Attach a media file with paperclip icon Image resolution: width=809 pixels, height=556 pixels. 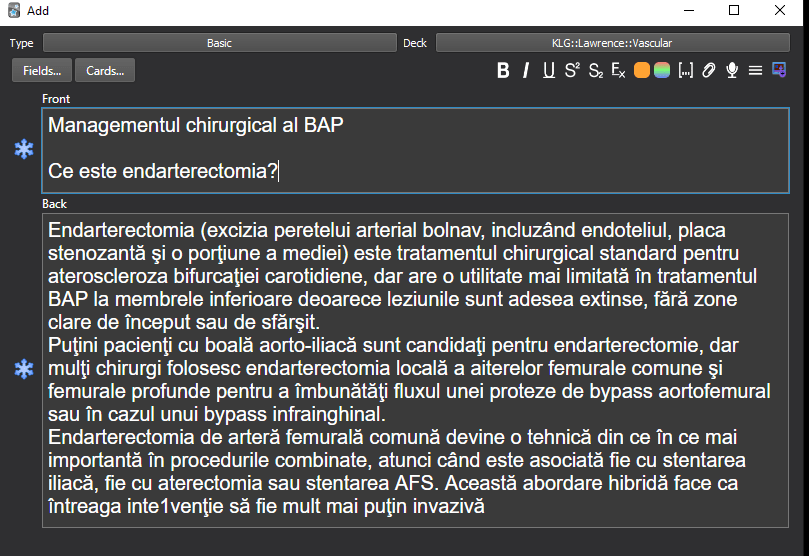click(x=709, y=70)
